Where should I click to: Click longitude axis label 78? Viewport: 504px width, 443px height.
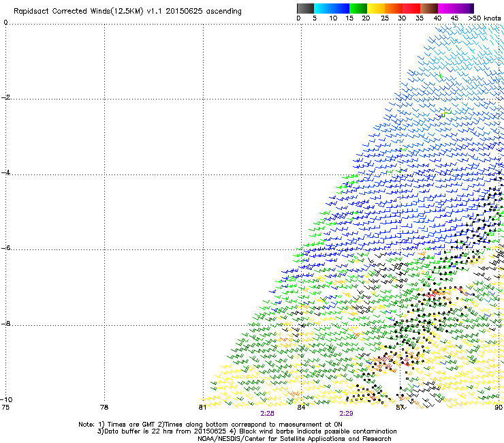[x=104, y=408]
